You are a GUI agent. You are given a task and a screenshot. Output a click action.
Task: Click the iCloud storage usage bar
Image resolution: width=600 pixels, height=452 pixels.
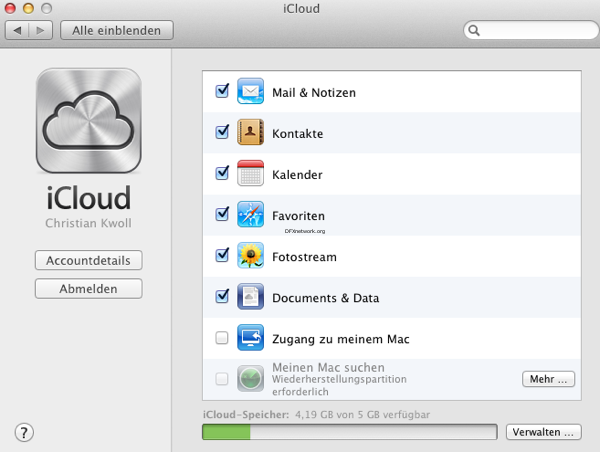pos(350,432)
